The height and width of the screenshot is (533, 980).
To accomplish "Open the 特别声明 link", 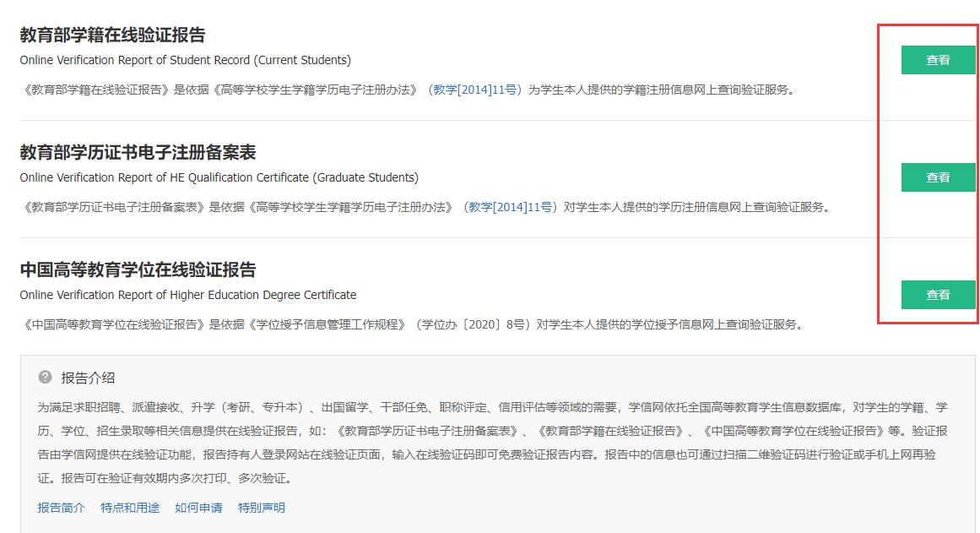I will 261,508.
